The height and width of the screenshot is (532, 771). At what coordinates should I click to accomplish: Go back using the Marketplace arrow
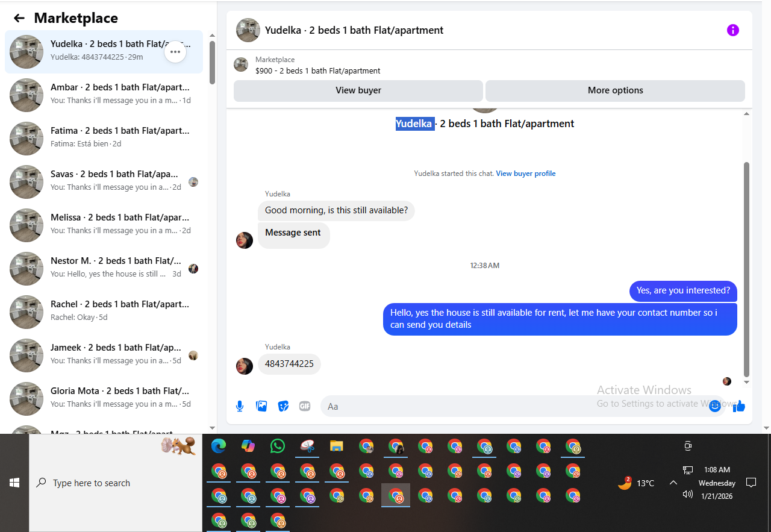19,18
